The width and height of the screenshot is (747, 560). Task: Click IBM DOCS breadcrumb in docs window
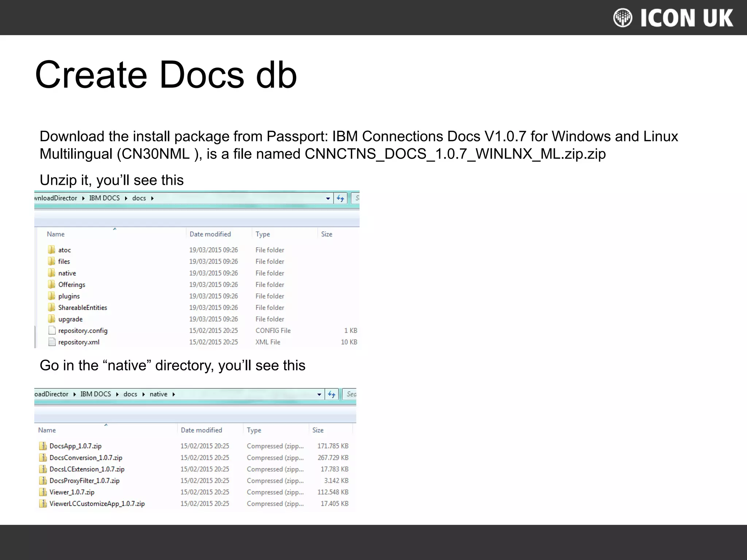tap(104, 198)
